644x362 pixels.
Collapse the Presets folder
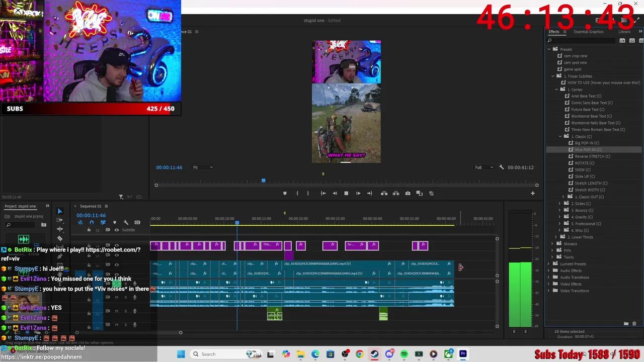click(x=549, y=49)
